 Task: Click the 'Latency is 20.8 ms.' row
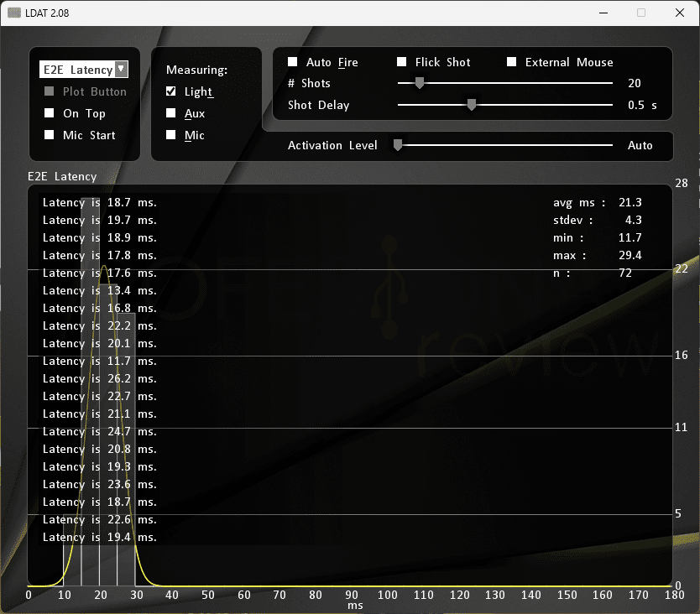click(100, 450)
